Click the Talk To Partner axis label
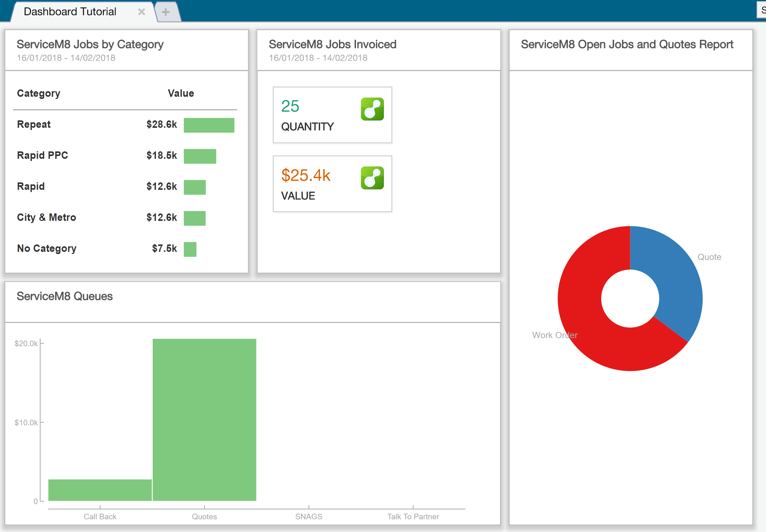Image resolution: width=766 pixels, height=532 pixels. (413, 516)
